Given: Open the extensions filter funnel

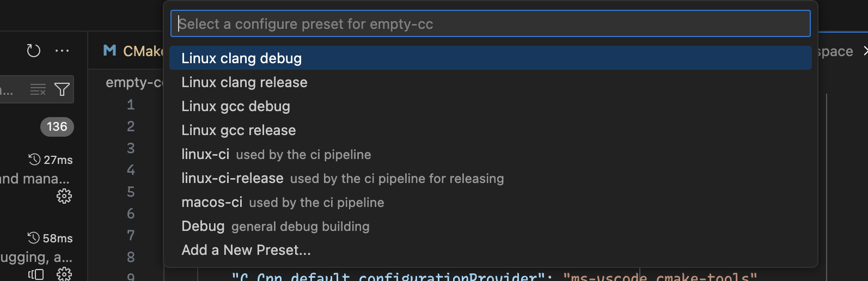Looking at the screenshot, I should pos(62,89).
